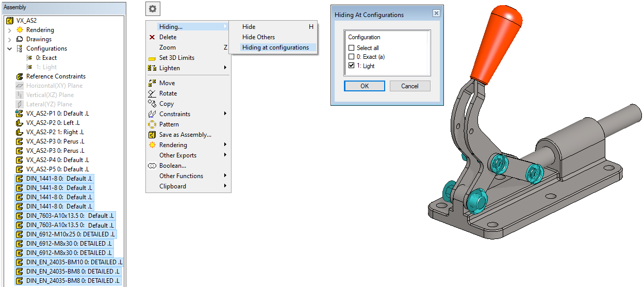Click the red X Delete icon
This screenshot has width=644, height=287.
152,37
